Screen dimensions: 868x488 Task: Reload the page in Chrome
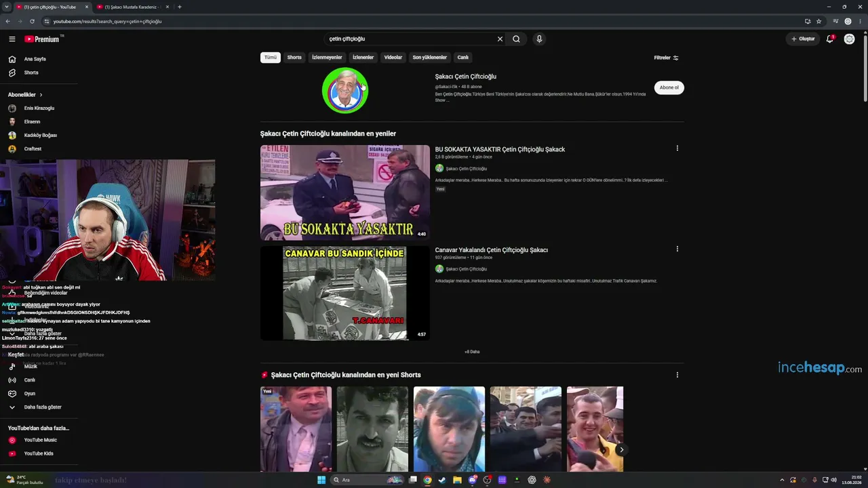(32, 21)
